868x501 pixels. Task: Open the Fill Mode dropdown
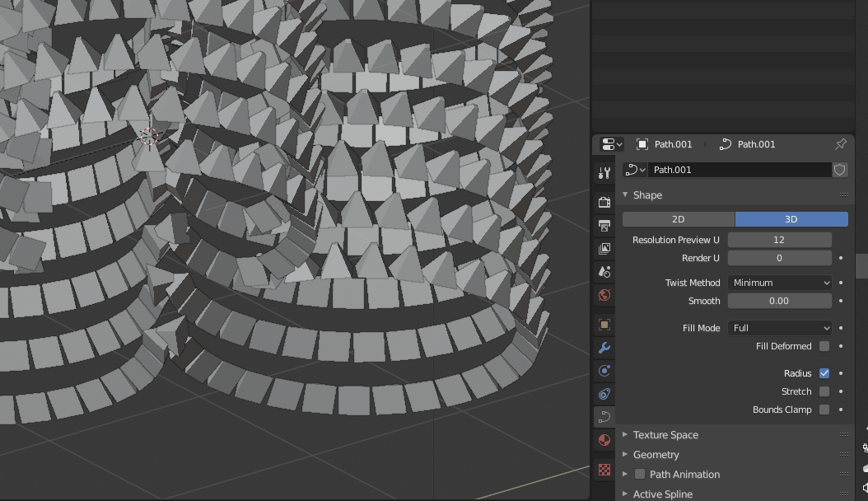pyautogui.click(x=779, y=328)
